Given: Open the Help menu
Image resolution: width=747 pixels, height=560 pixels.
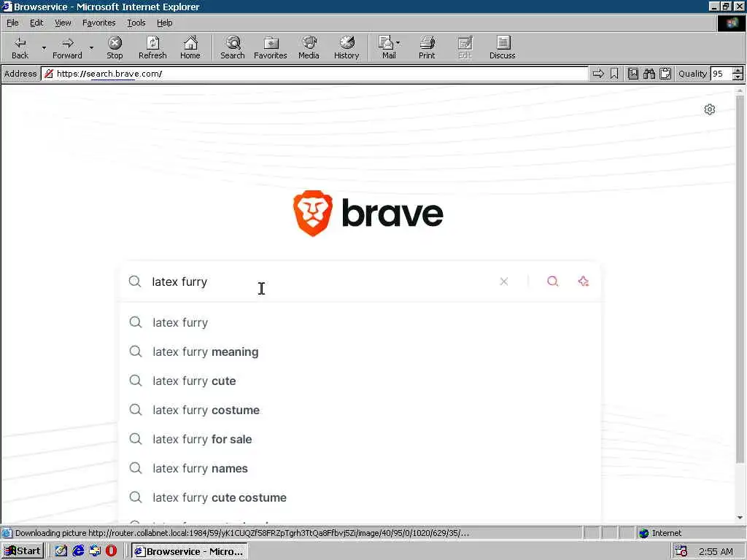Looking at the screenshot, I should [x=164, y=23].
